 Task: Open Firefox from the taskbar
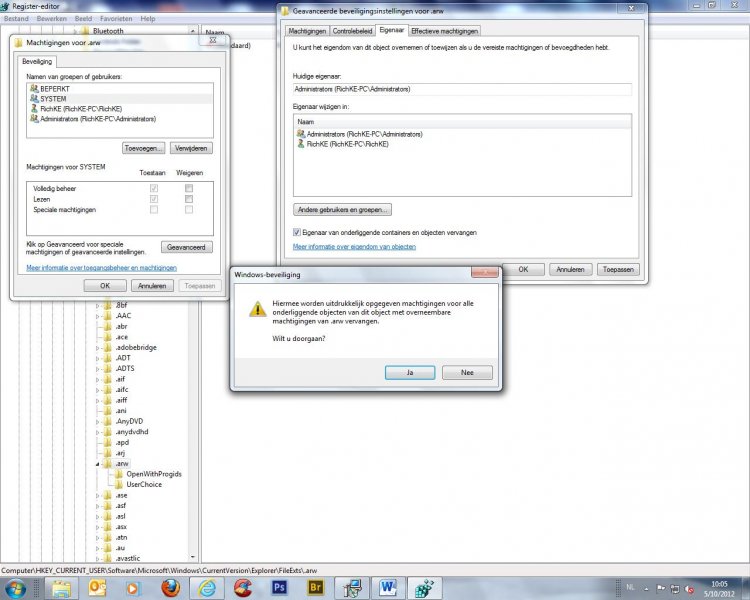[x=169, y=587]
